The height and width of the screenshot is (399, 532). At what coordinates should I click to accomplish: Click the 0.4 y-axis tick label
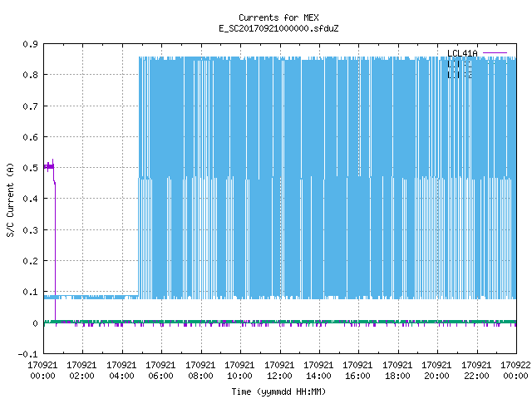[x=30, y=199]
